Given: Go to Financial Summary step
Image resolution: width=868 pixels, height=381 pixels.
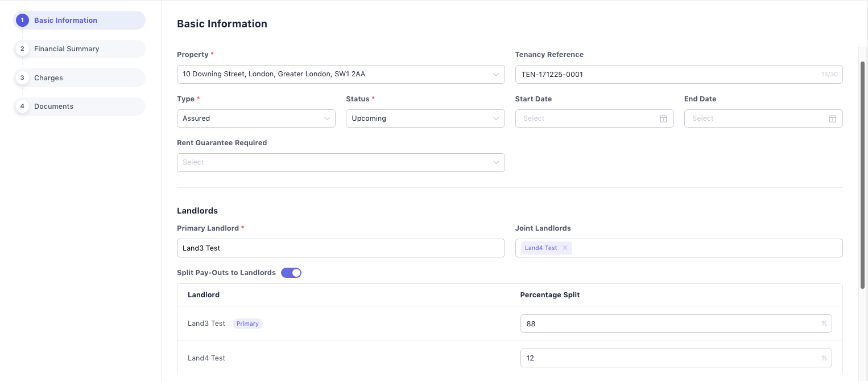Looking at the screenshot, I should click(x=67, y=49).
